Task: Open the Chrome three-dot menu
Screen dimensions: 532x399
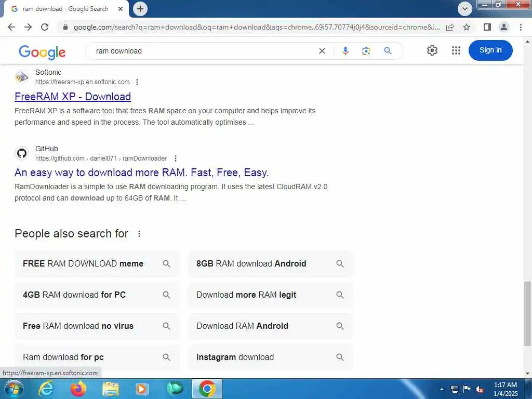Action: tap(521, 27)
